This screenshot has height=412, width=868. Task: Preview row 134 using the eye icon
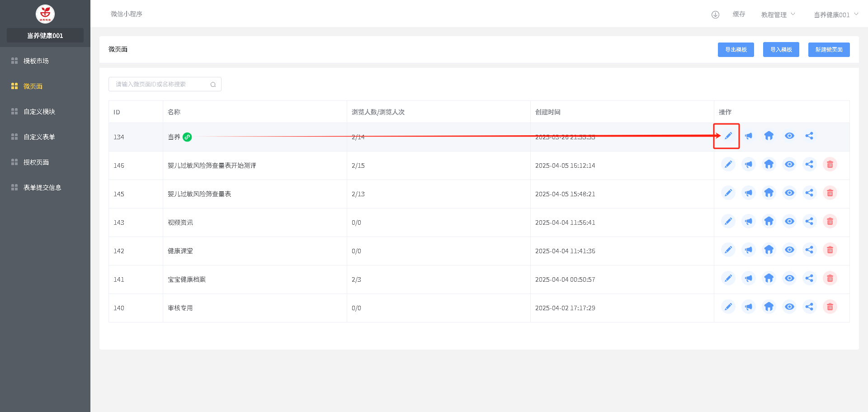[x=789, y=136]
